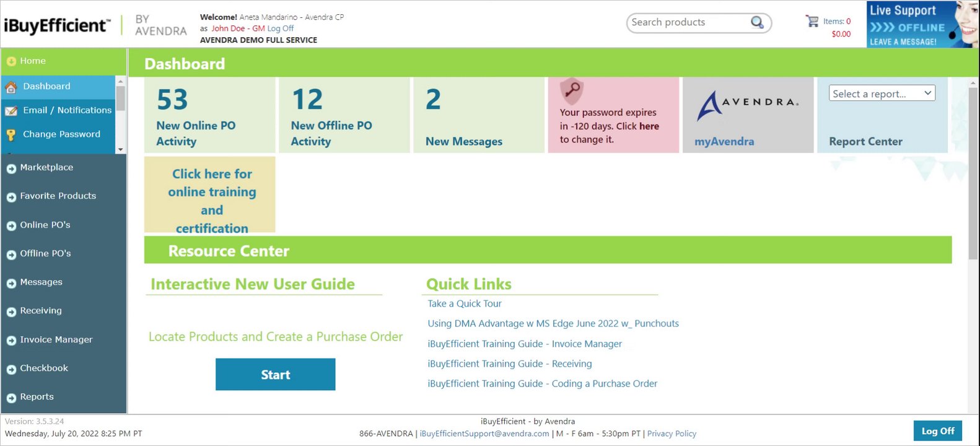Click the Dashboard house icon
Image resolution: width=980 pixels, height=446 pixels.
click(x=11, y=87)
